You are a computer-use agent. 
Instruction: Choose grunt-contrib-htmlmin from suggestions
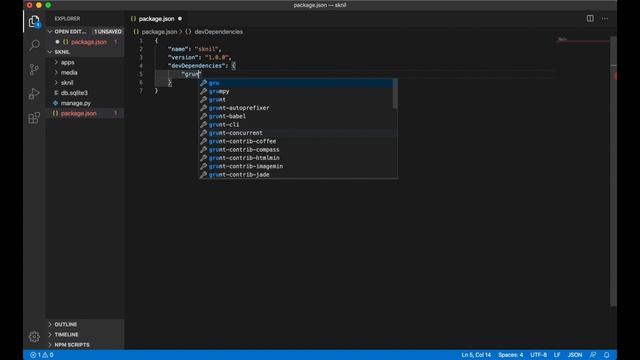[296, 158]
